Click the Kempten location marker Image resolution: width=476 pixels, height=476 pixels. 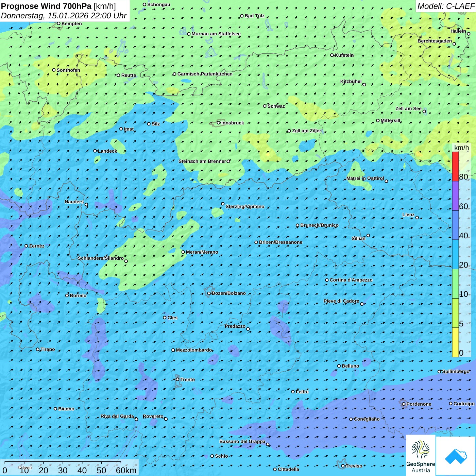coord(58,23)
